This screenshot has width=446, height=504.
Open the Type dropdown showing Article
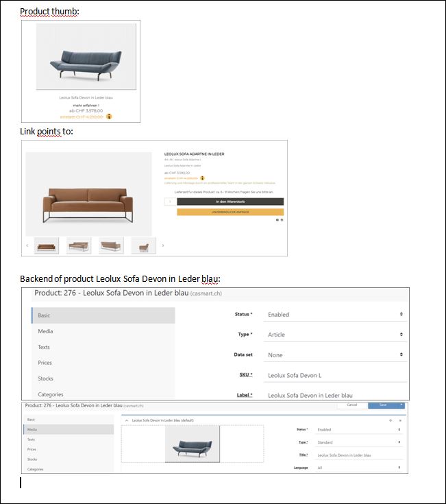(x=335, y=335)
